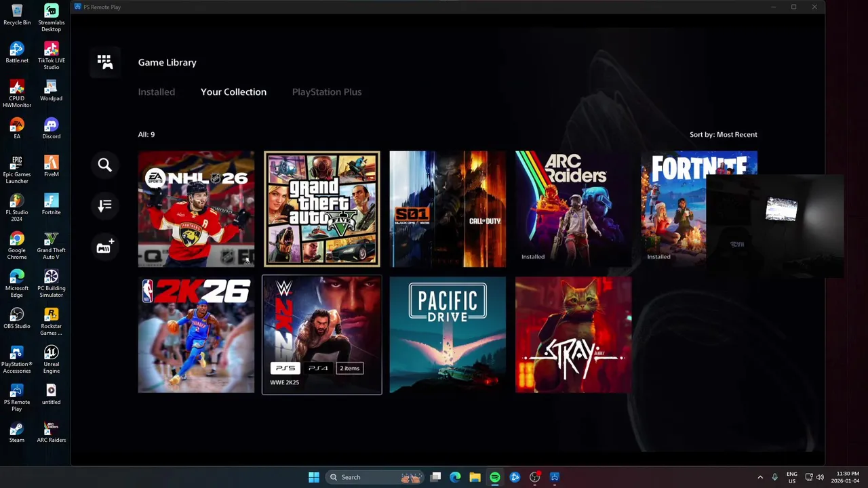This screenshot has width=868, height=488.
Task: Open OBS Studio desktop icon
Action: coord(17,319)
